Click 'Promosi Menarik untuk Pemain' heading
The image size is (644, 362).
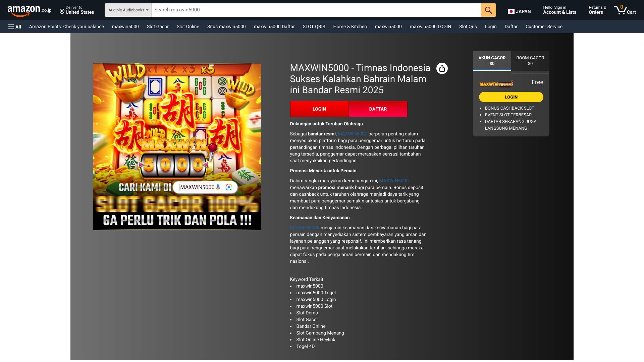(x=323, y=171)
